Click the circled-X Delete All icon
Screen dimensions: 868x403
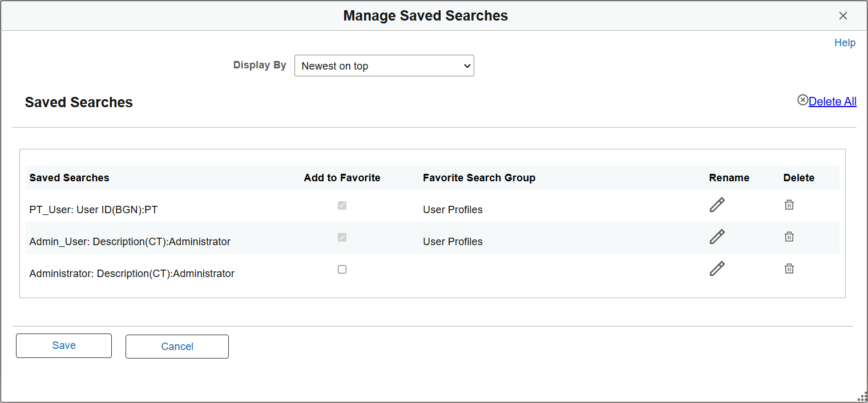(x=803, y=100)
